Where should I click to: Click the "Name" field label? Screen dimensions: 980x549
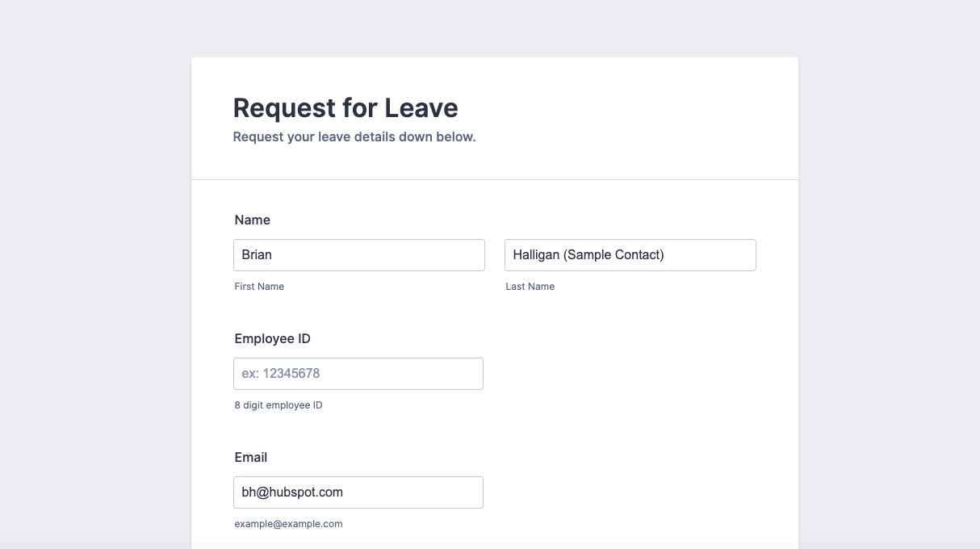(x=253, y=220)
